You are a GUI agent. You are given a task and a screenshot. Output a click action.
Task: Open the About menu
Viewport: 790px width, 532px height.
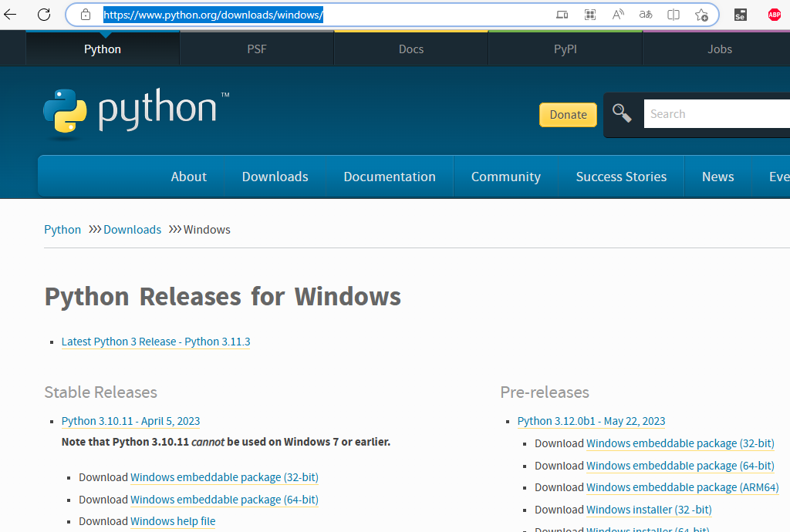[188, 177]
